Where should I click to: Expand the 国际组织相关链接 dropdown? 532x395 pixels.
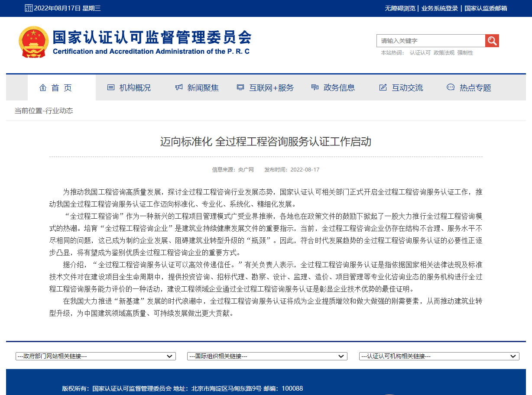point(267,356)
